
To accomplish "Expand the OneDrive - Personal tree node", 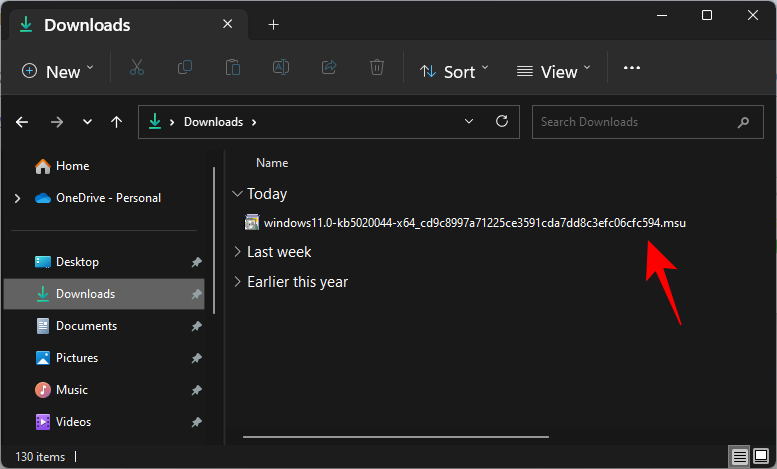I will pos(17,198).
